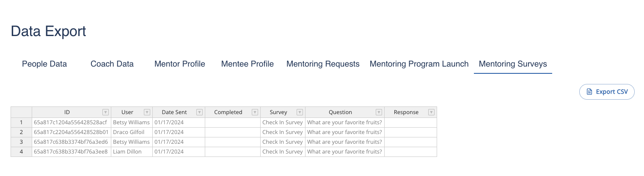Select the Mentoring Surveys tab
644x176 pixels.
[513, 64]
